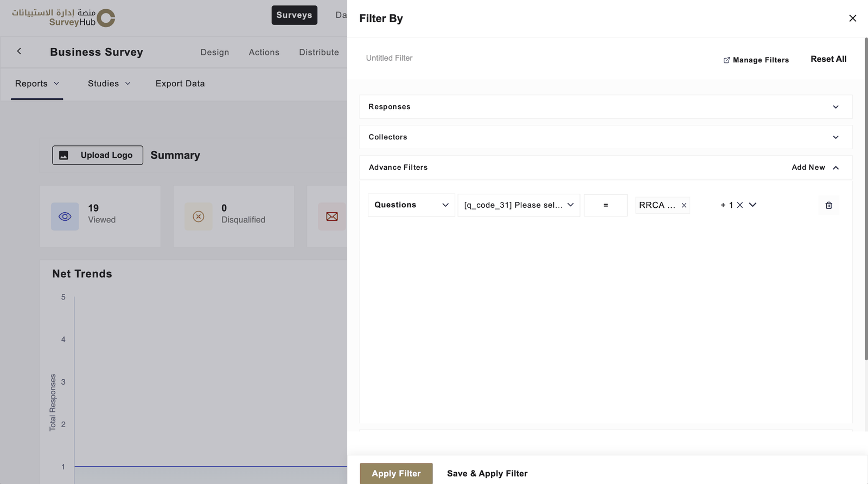This screenshot has width=868, height=484.
Task: Click Add New advance filter
Action: coord(808,167)
